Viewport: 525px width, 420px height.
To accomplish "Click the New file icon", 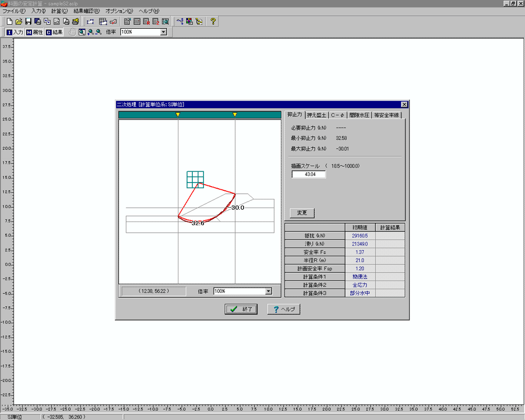I will click(x=9, y=22).
